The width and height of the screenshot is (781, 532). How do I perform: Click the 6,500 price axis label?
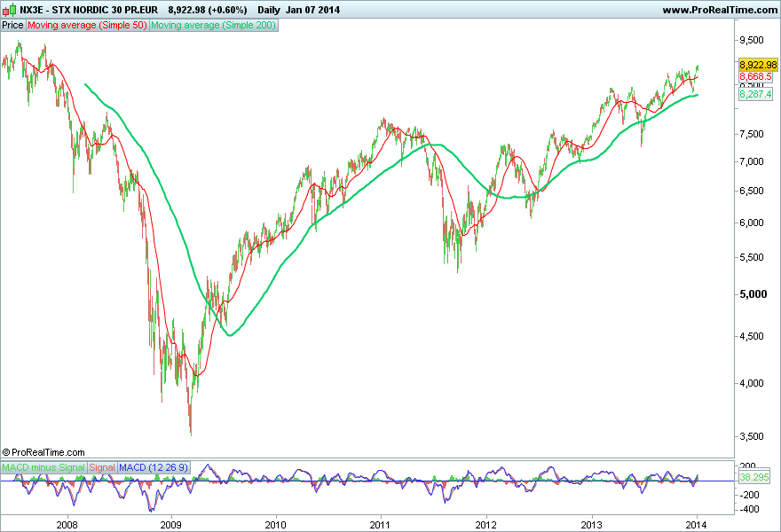(752, 191)
